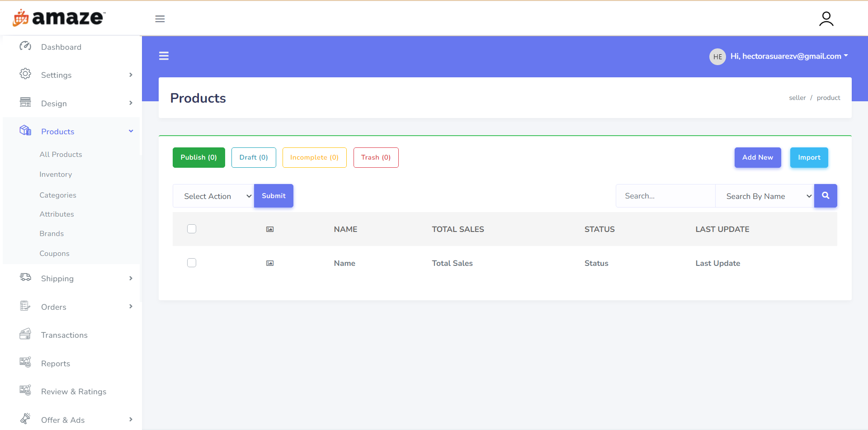Click the Name cell in table row
Viewport: 868px width, 430px height.
point(344,263)
